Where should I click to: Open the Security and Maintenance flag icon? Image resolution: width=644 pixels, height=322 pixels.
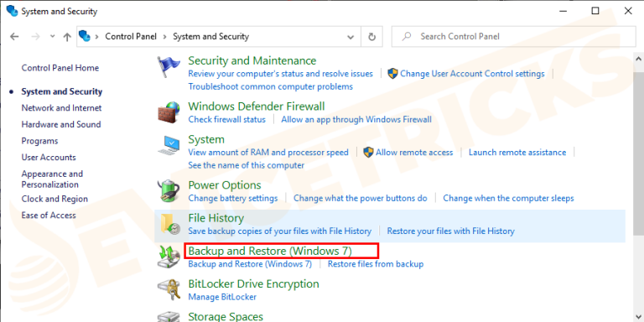pyautogui.click(x=169, y=67)
